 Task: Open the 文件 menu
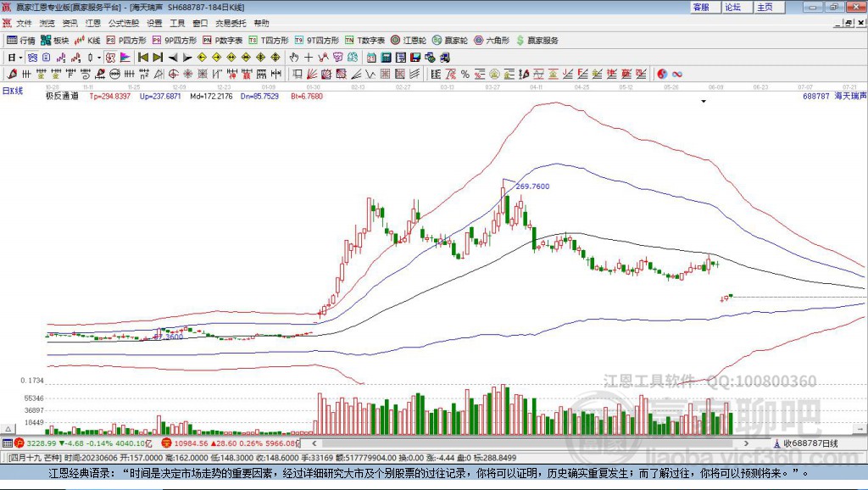(24, 23)
